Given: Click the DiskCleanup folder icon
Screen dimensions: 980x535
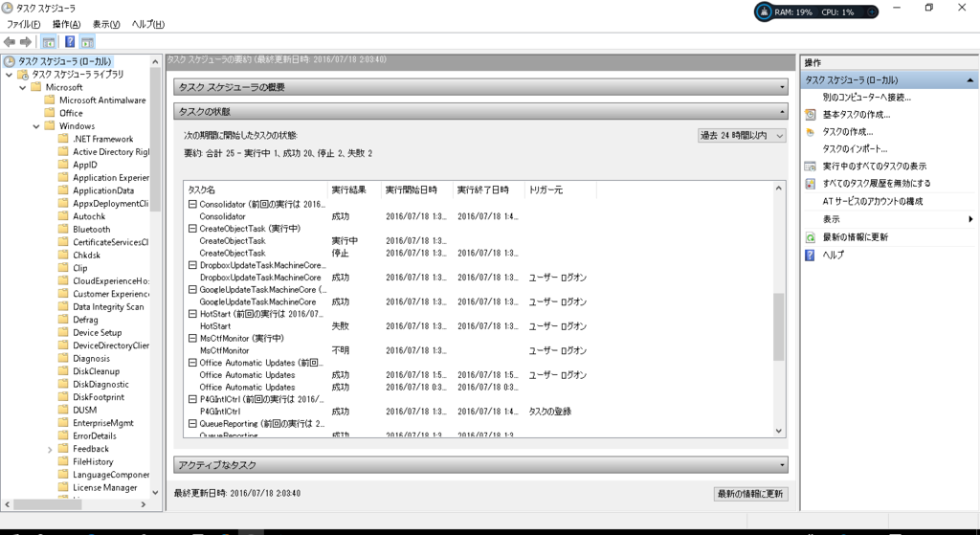Looking at the screenshot, I should (63, 371).
